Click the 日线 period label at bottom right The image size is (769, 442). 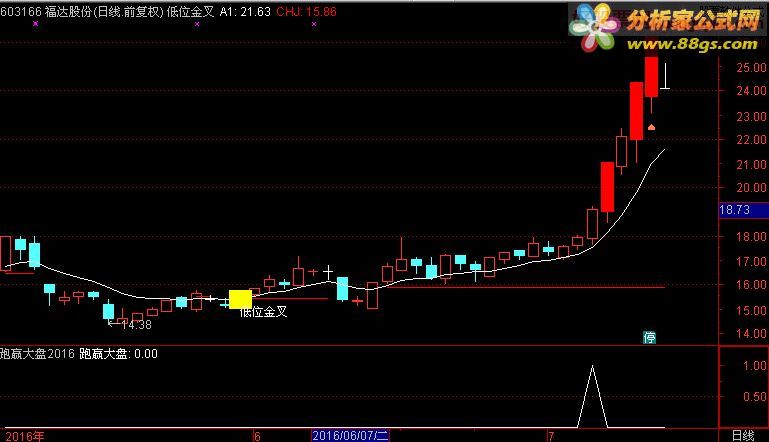[x=743, y=436]
